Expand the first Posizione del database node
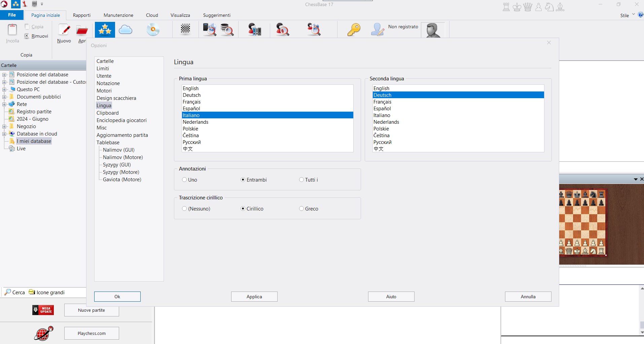Screen dimensions: 644x344 pyautogui.click(x=4, y=75)
